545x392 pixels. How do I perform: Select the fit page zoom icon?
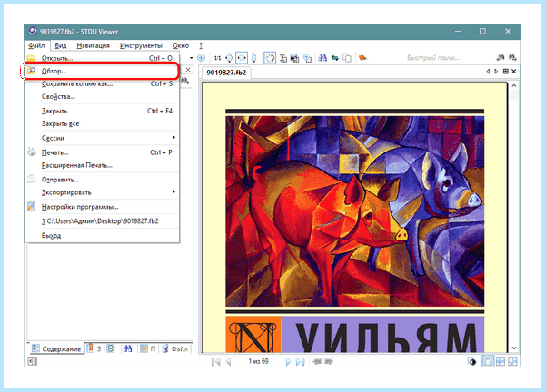pyautogui.click(x=230, y=58)
